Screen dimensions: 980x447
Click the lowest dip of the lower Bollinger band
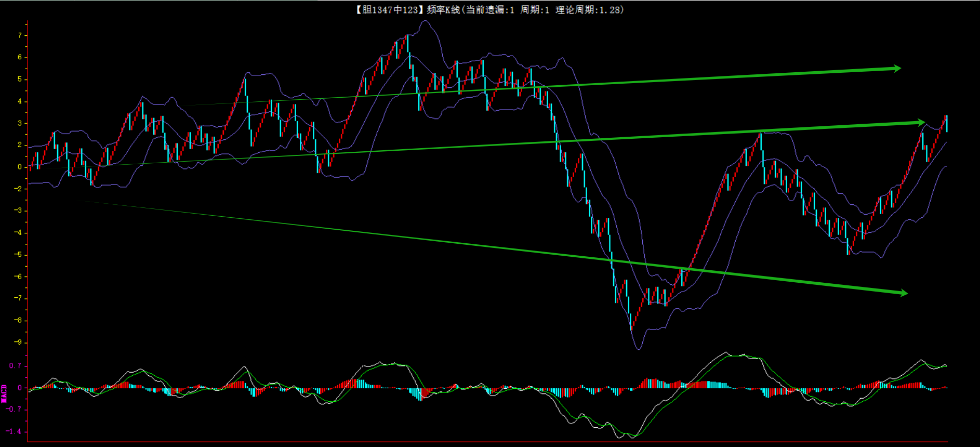coord(638,349)
